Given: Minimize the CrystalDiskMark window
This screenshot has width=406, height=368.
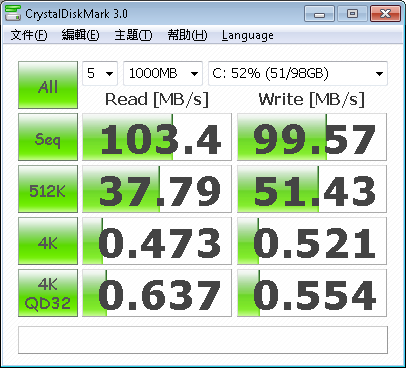Looking at the screenshot, I should [x=319, y=14].
